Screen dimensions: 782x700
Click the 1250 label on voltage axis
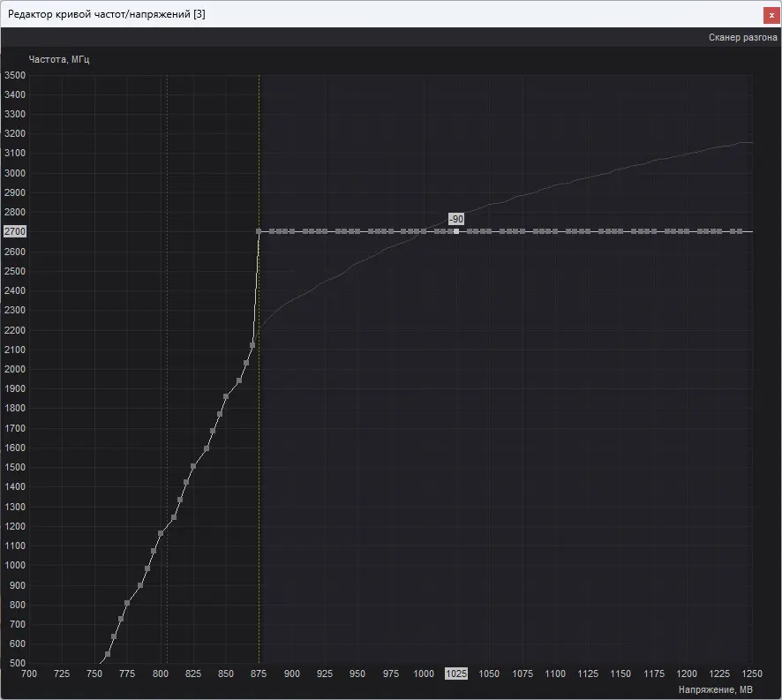pos(752,674)
